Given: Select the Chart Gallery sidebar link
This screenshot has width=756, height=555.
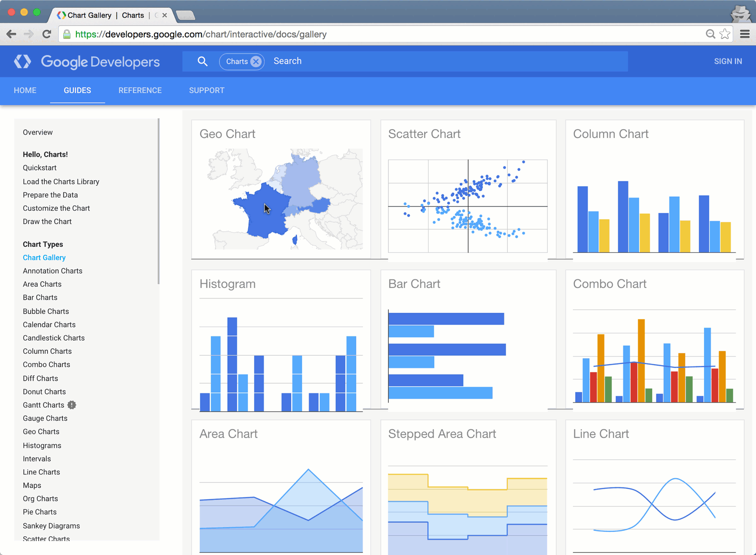Looking at the screenshot, I should point(44,257).
